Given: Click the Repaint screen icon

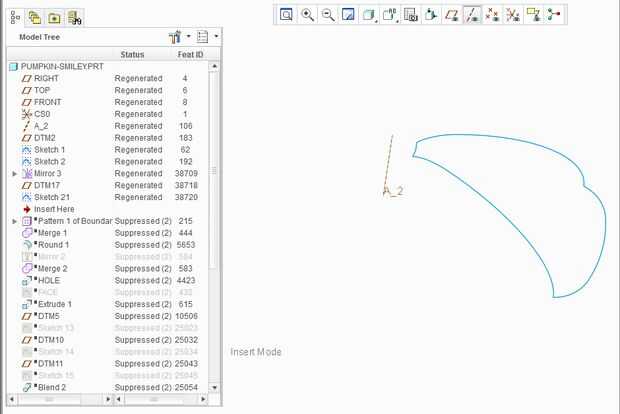Looking at the screenshot, I should pos(348,15).
